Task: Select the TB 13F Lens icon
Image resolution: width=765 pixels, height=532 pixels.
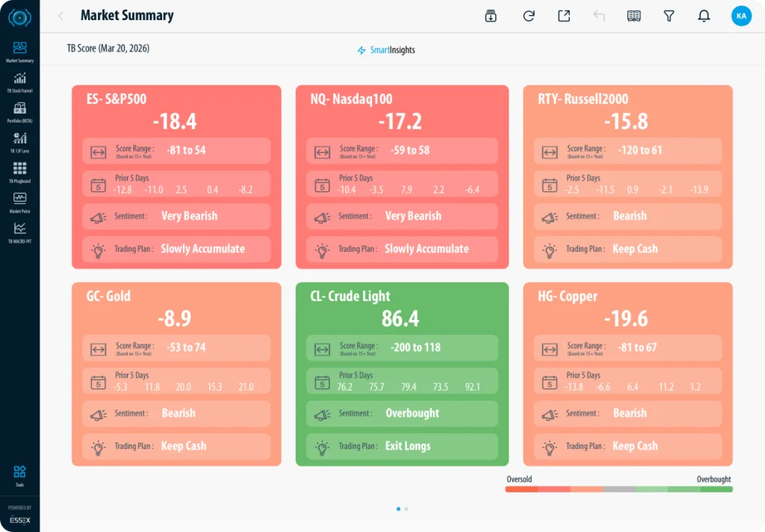Action: [19, 140]
